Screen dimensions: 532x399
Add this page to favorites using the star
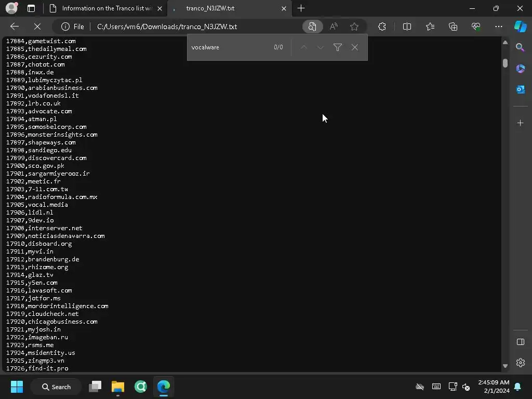point(354,26)
